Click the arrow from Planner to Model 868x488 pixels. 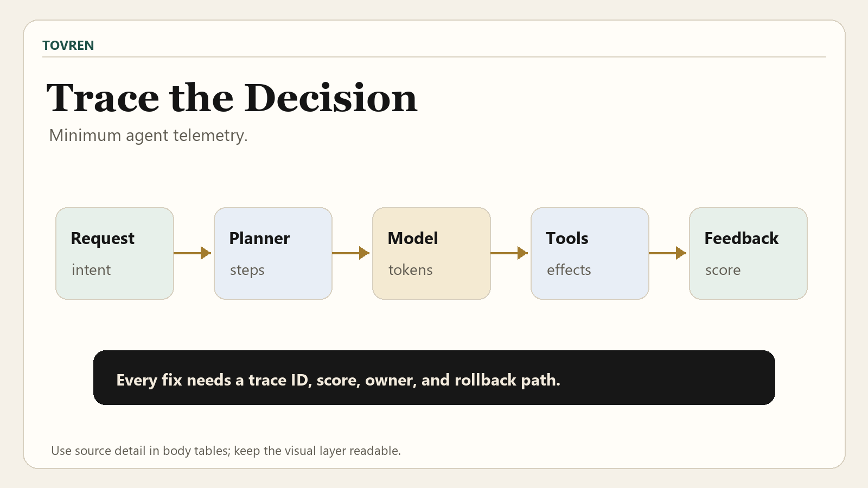point(351,253)
